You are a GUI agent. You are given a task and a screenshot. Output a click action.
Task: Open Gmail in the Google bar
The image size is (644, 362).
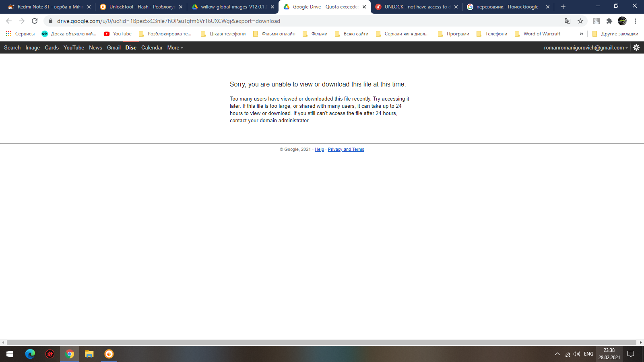(x=114, y=47)
